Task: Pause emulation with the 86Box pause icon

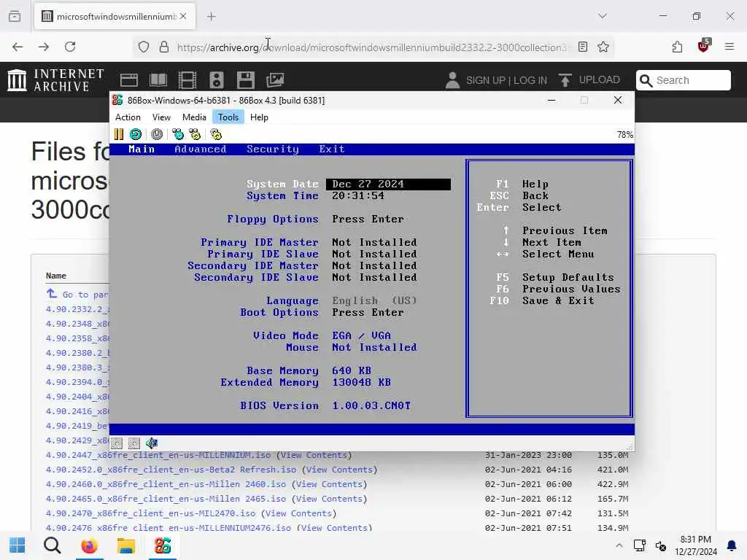Action: [119, 135]
